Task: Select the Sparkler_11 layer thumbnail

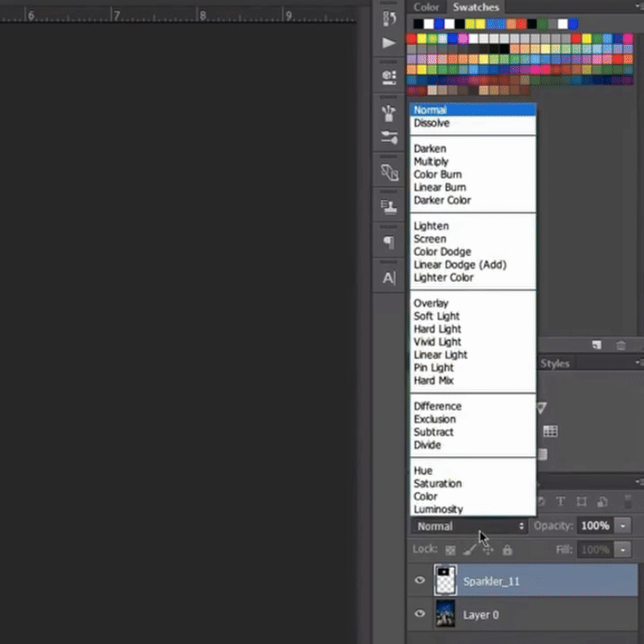Action: [445, 580]
